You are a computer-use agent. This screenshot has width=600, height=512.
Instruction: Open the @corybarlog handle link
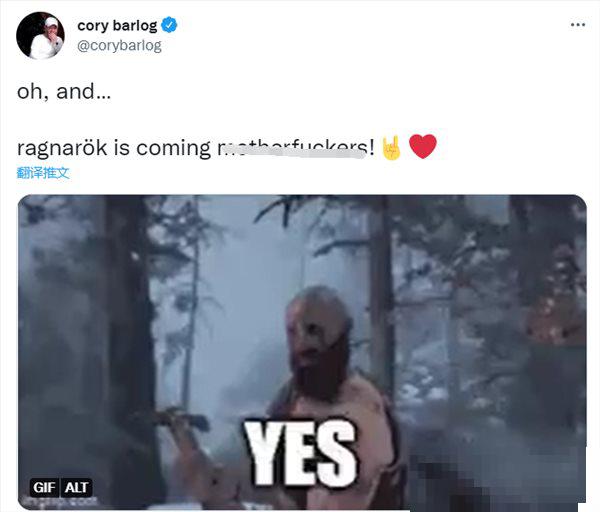119,46
